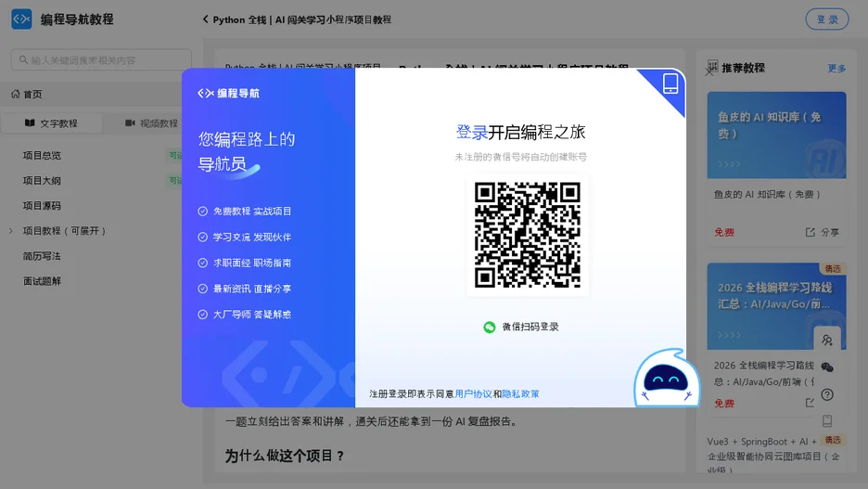Click the 编程导航 site logo icon
The height and width of the screenshot is (489, 868).
[x=21, y=19]
